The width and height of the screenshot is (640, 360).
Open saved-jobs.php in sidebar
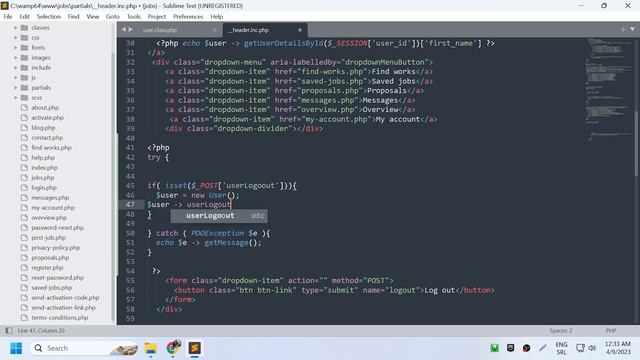click(x=51, y=288)
